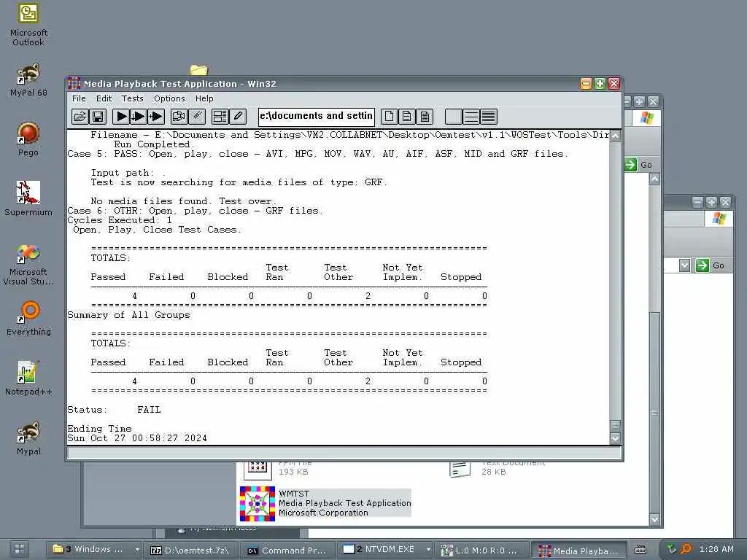Open the Edit menu
The height and width of the screenshot is (560, 747).
(104, 98)
